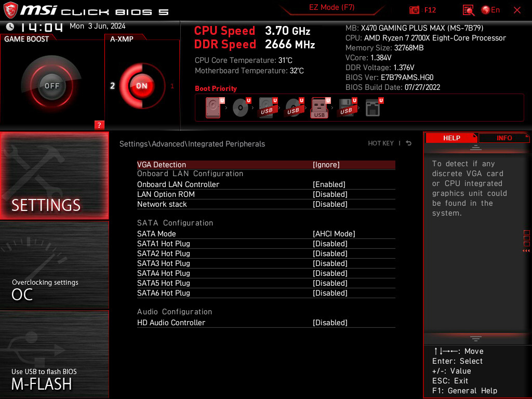Click the Motherboard Temperature 32°C reading

pos(249,71)
